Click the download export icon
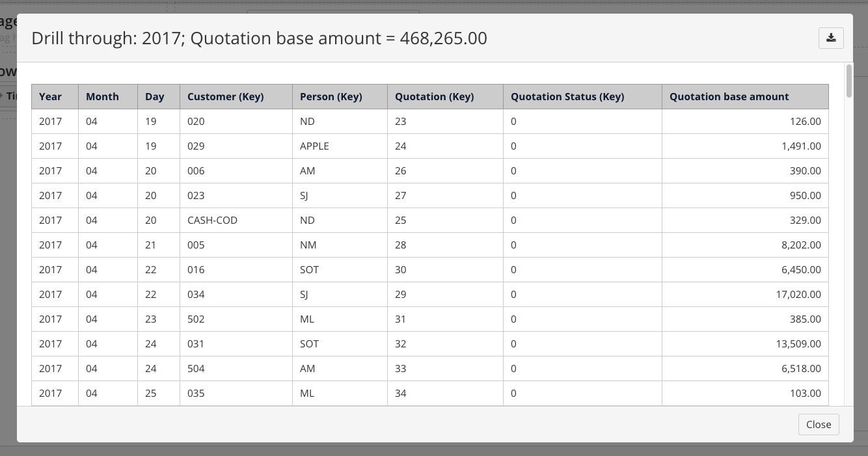Screen dimensions: 868x456 pos(831,38)
